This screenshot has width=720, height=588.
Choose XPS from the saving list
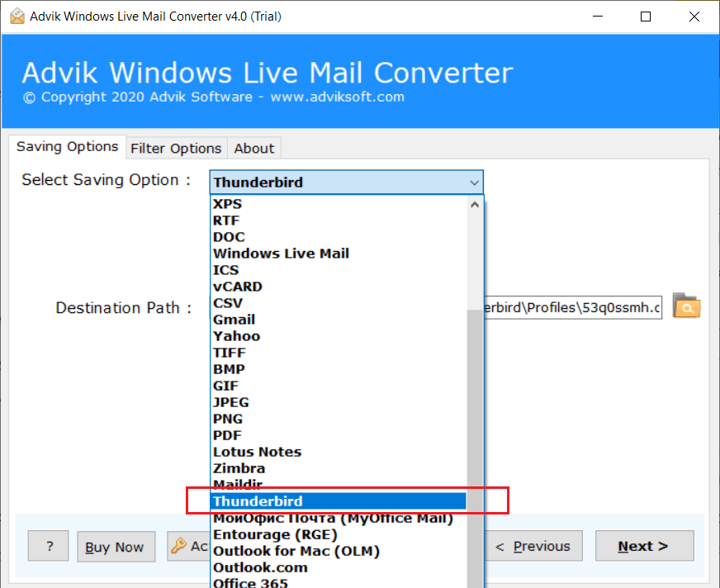point(339,204)
